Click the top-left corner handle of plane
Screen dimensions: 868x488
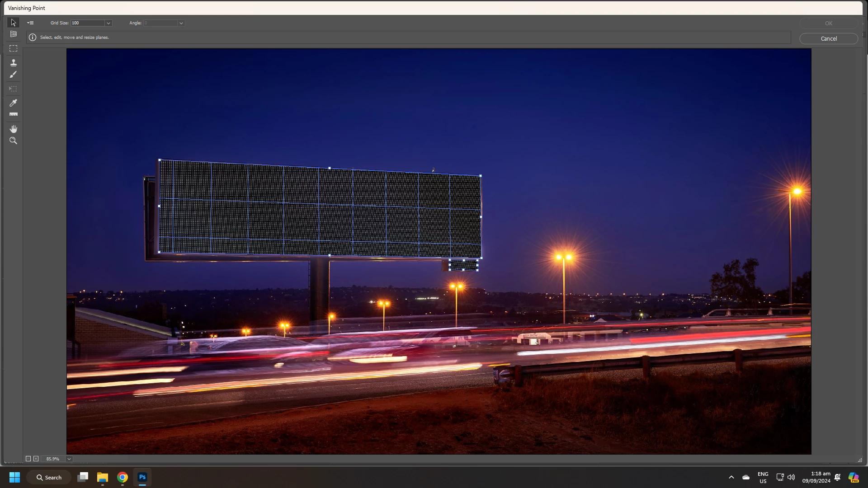coord(159,160)
